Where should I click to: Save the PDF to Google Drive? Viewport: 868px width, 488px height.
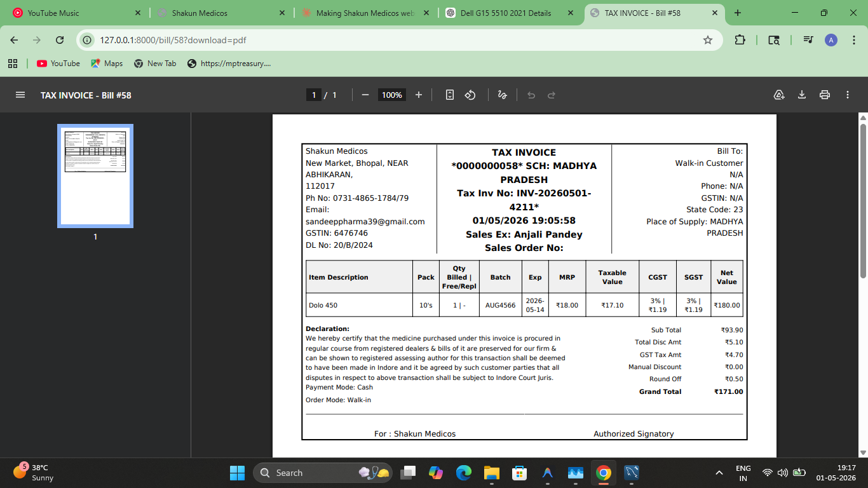pos(779,95)
